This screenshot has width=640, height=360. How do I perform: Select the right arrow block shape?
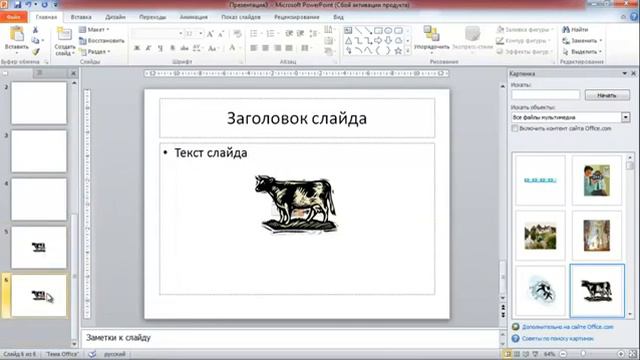(378, 40)
